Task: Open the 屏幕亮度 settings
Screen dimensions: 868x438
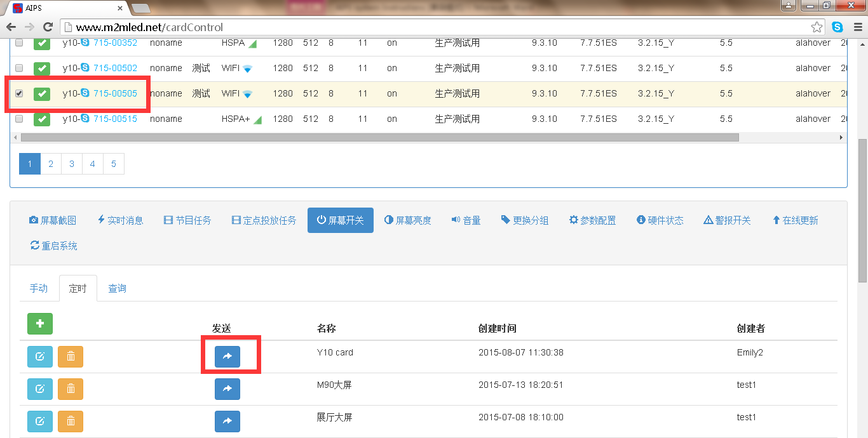Action: click(x=408, y=220)
